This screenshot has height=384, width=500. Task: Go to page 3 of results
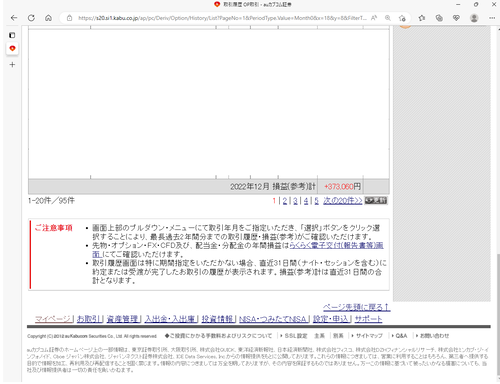(x=295, y=201)
